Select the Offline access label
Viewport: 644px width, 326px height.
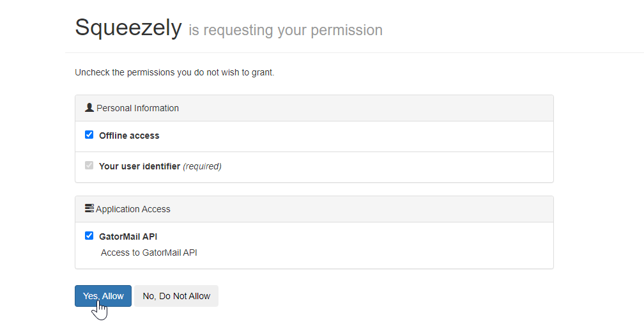coord(129,136)
